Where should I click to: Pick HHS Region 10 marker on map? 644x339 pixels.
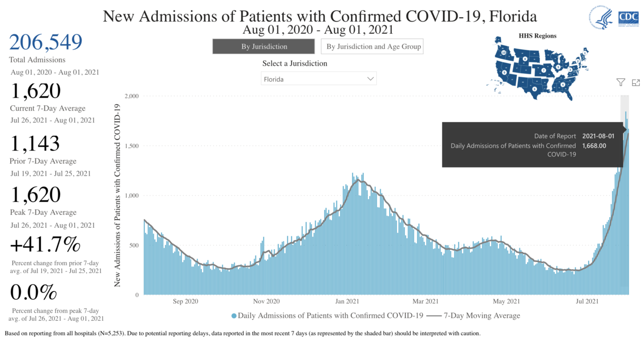tap(503, 52)
